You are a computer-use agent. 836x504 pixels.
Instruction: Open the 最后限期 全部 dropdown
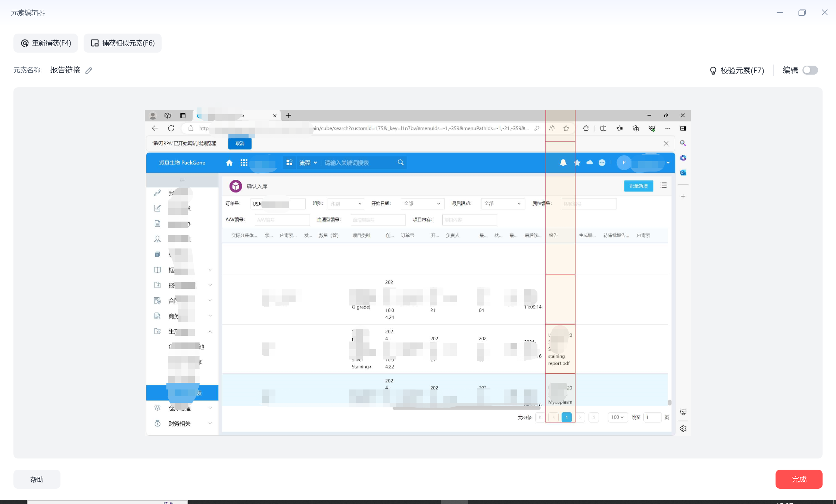point(502,204)
